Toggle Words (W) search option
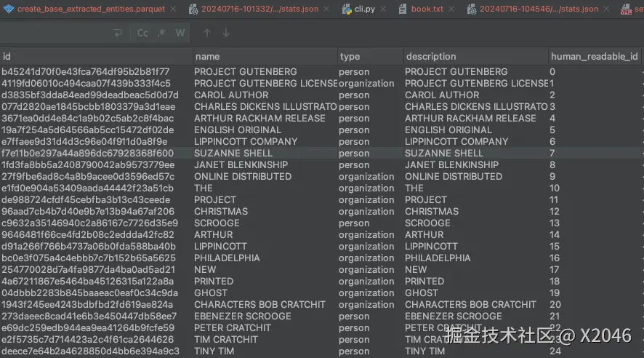Viewport: 644px width, 358px height. point(180,33)
